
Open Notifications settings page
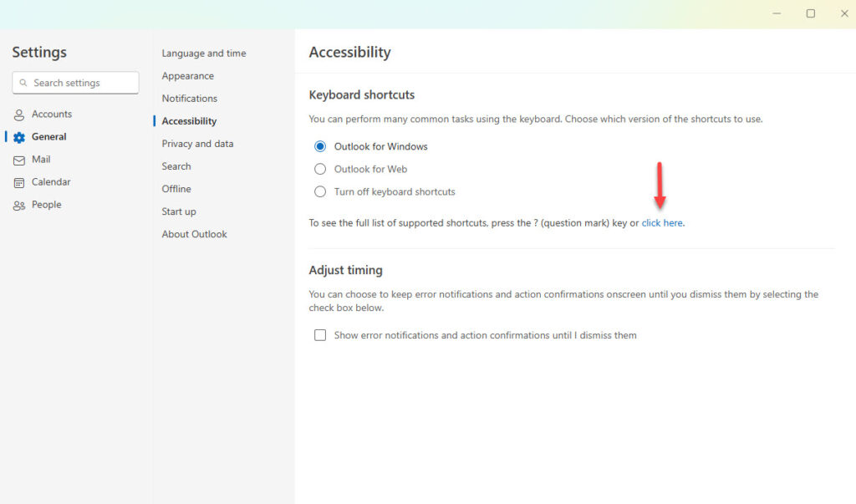coord(190,99)
